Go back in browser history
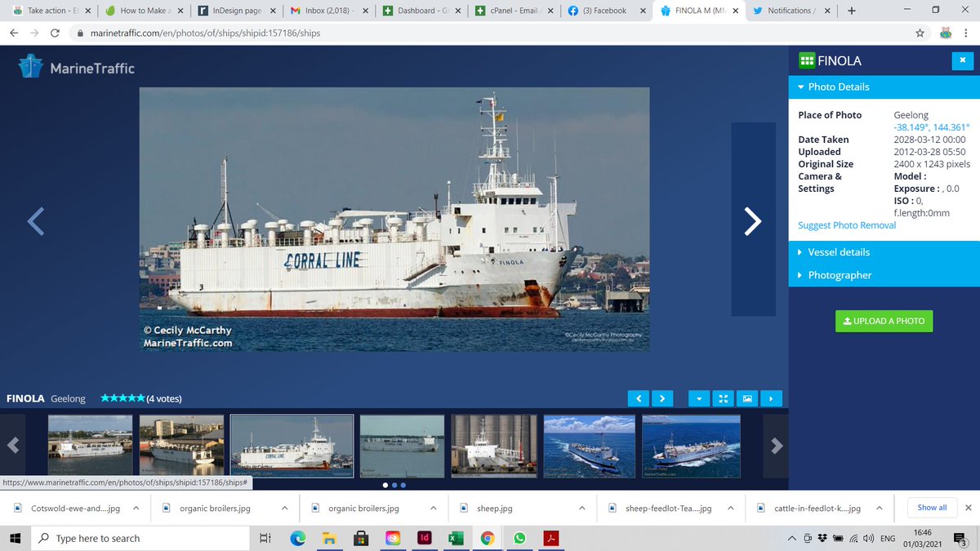This screenshot has width=980, height=551. tap(14, 33)
